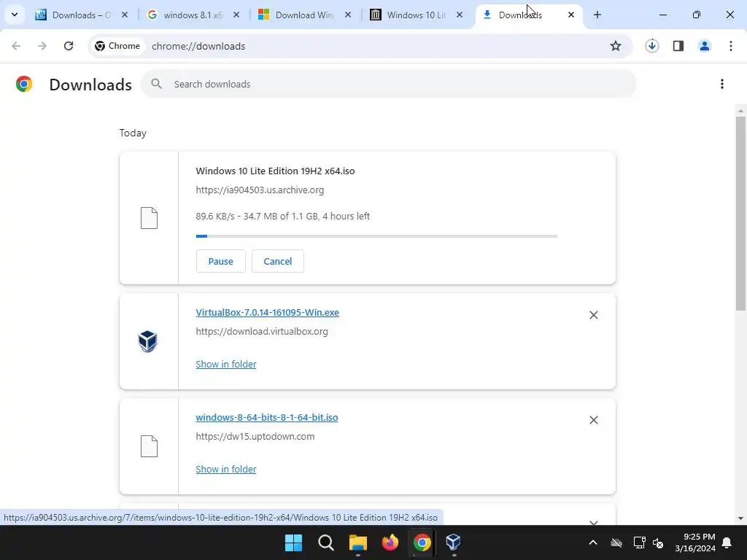Close the 'Download Win' tab
This screenshot has width=747, height=560.
pos(348,15)
